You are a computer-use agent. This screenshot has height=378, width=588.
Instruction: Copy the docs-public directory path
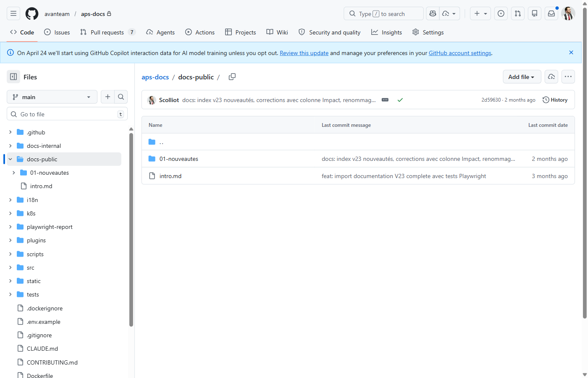click(x=232, y=77)
